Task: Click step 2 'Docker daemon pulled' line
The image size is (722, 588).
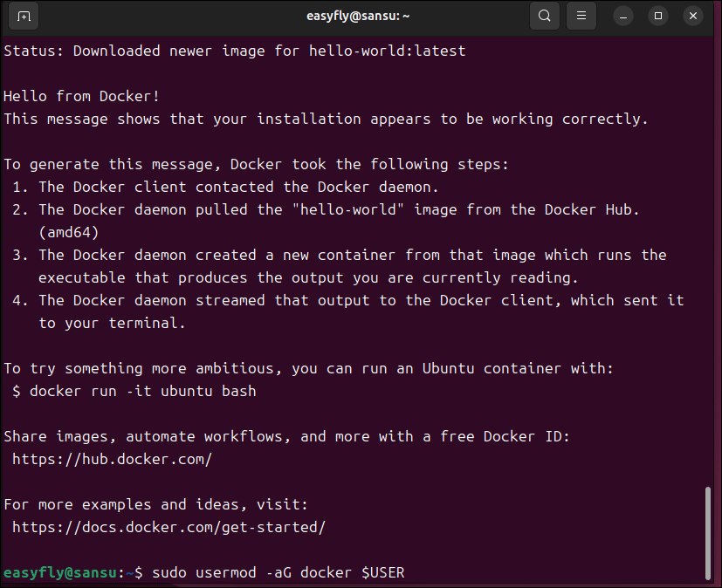Action: pos(326,209)
